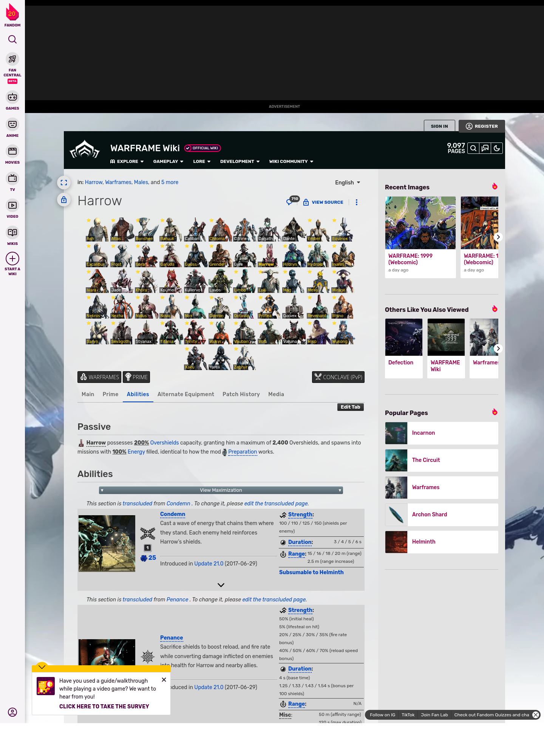Click the Start a Wiki plus icon

pos(12,259)
